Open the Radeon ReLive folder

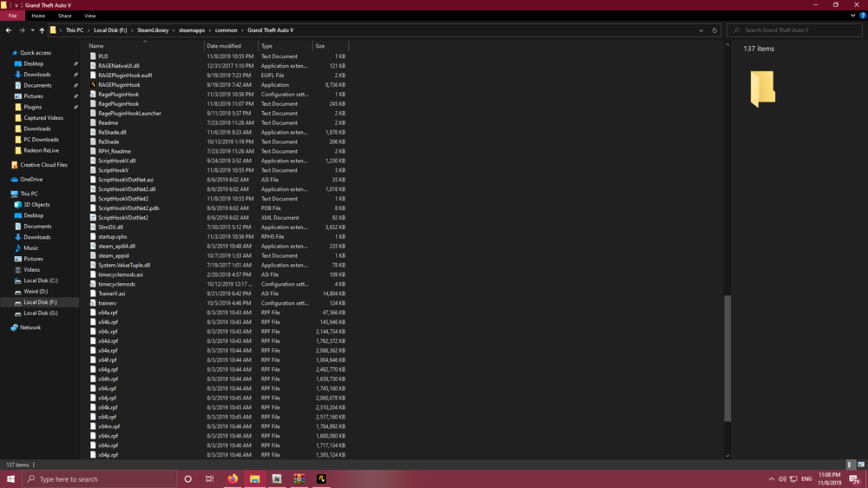coord(41,151)
